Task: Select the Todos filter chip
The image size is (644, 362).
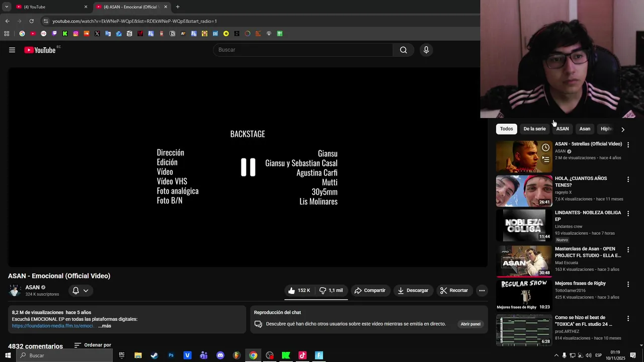Action: point(507,129)
